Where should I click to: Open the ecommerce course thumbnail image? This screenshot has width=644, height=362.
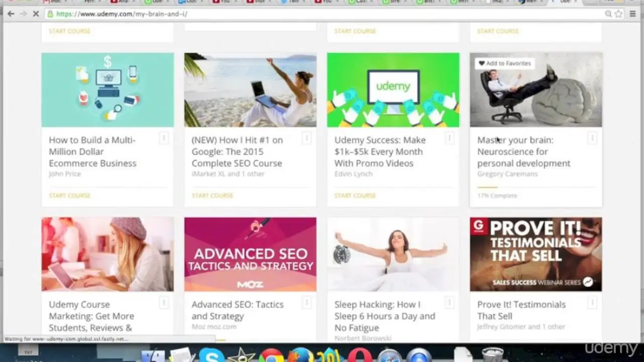coord(108,90)
